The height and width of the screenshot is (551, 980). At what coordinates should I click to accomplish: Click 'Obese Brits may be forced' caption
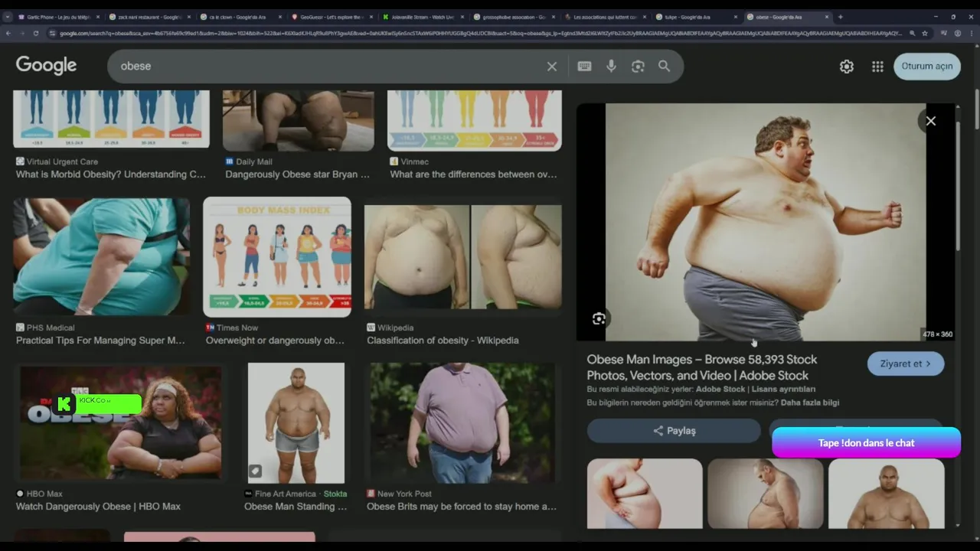pos(462,507)
